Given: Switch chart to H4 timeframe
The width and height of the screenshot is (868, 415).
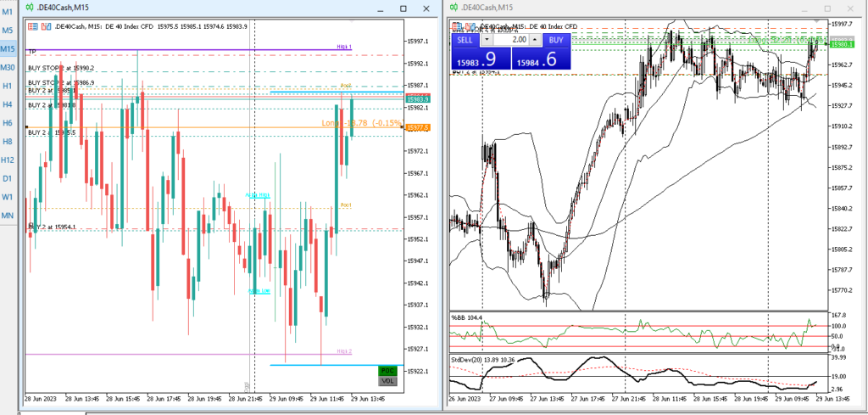Looking at the screenshot, I should pos(7,104).
